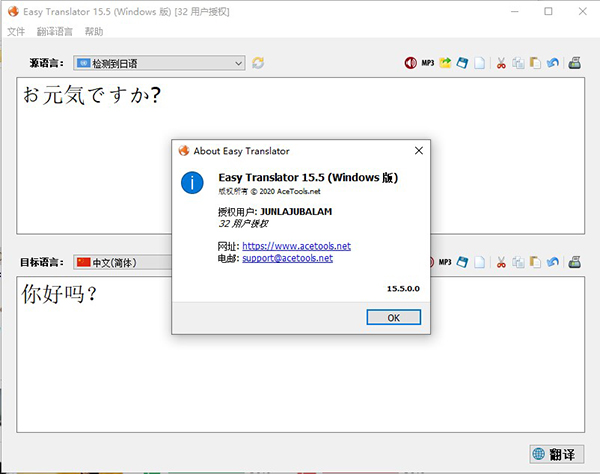
Task: Close the About Easy Translator dialog
Action: point(419,151)
